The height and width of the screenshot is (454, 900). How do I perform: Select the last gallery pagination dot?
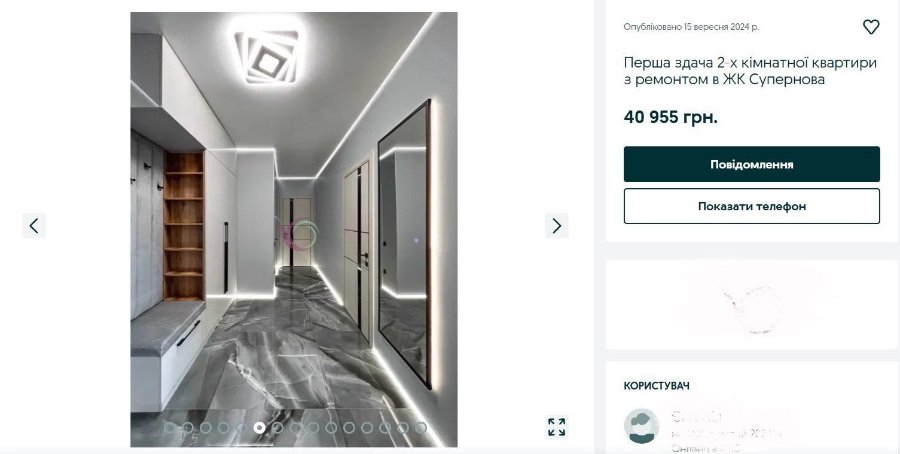point(421,428)
